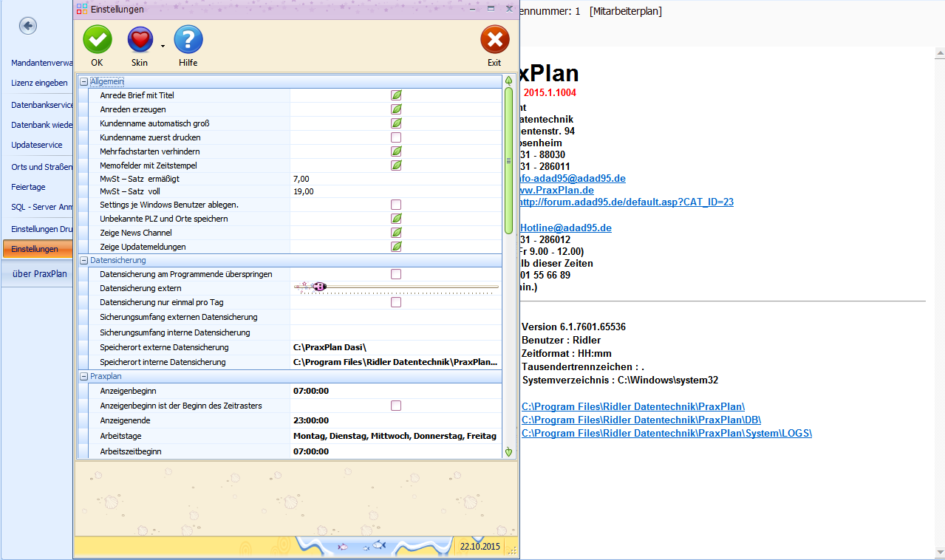Select Sicherungsumfang interne Datensicherung row
The height and width of the screenshot is (560, 945).
tap(289, 332)
